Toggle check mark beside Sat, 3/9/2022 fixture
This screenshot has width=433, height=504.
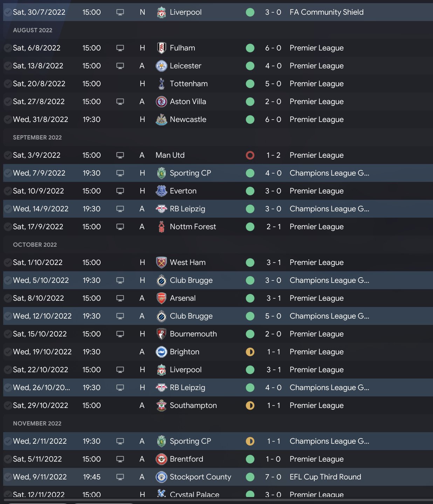(x=7, y=155)
